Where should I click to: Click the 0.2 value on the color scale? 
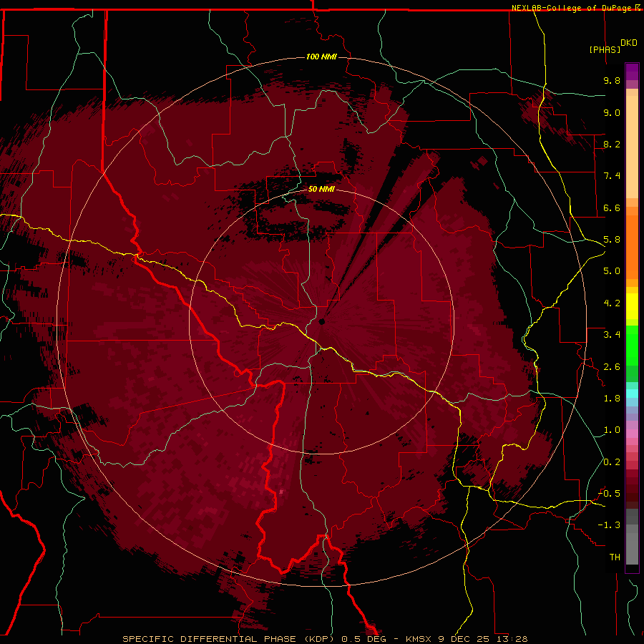(612, 462)
